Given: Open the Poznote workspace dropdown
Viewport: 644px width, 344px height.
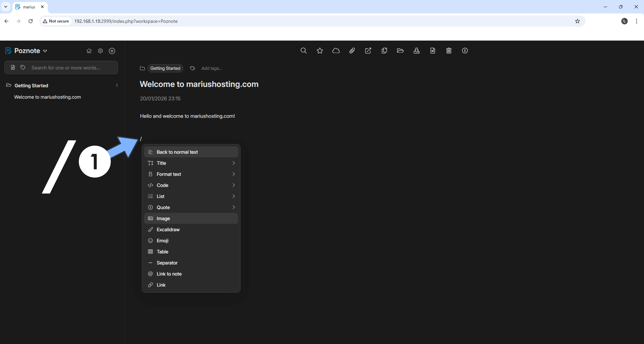Looking at the screenshot, I should (x=45, y=51).
